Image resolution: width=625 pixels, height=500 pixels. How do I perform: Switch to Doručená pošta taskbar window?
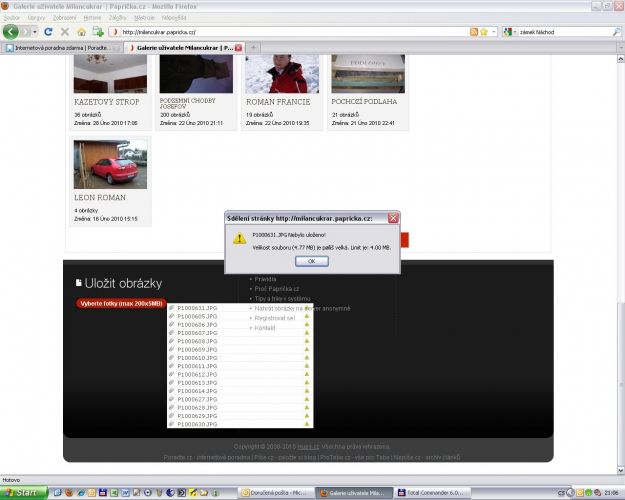tap(276, 493)
